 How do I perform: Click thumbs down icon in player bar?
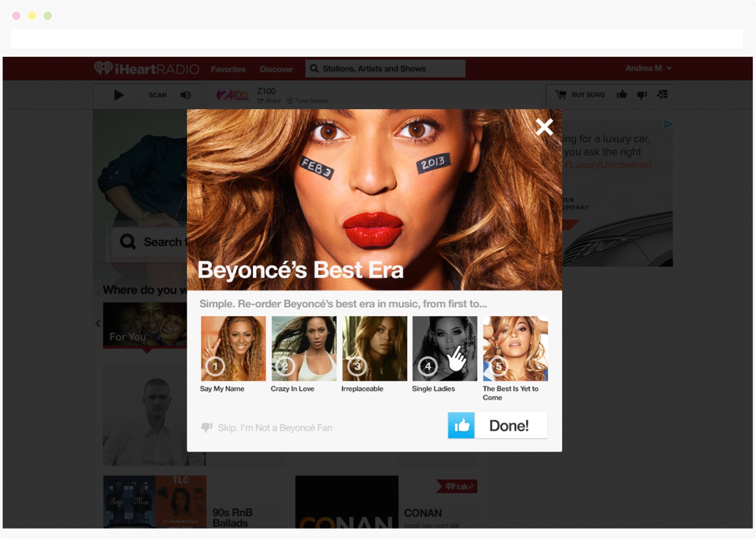coord(642,95)
